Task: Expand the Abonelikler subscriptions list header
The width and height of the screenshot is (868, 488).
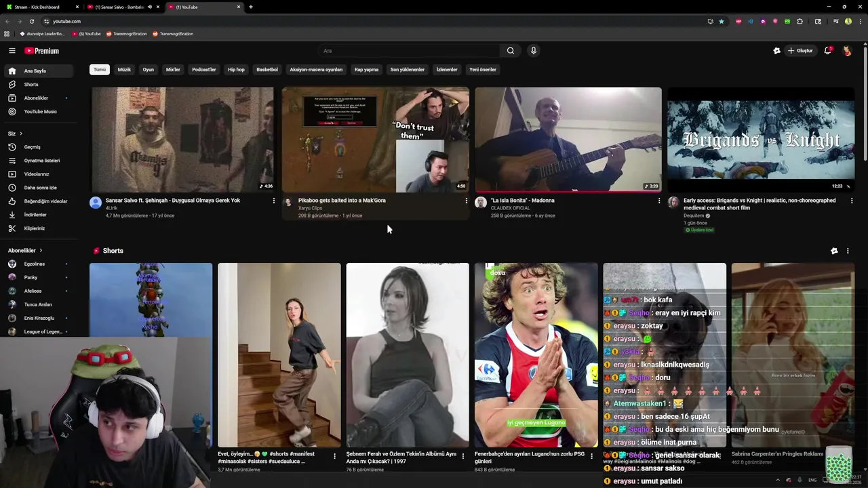Action: tap(25, 251)
